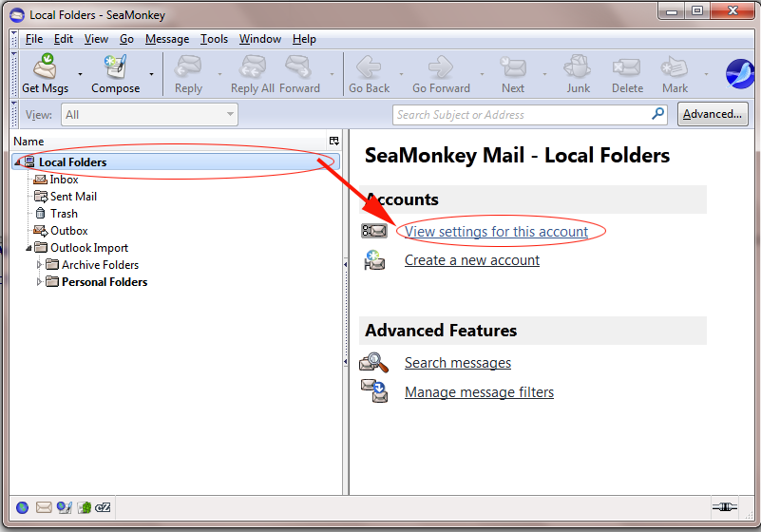The width and height of the screenshot is (761, 532).
Task: Open ChatZilla status bar icon
Action: coord(103,507)
